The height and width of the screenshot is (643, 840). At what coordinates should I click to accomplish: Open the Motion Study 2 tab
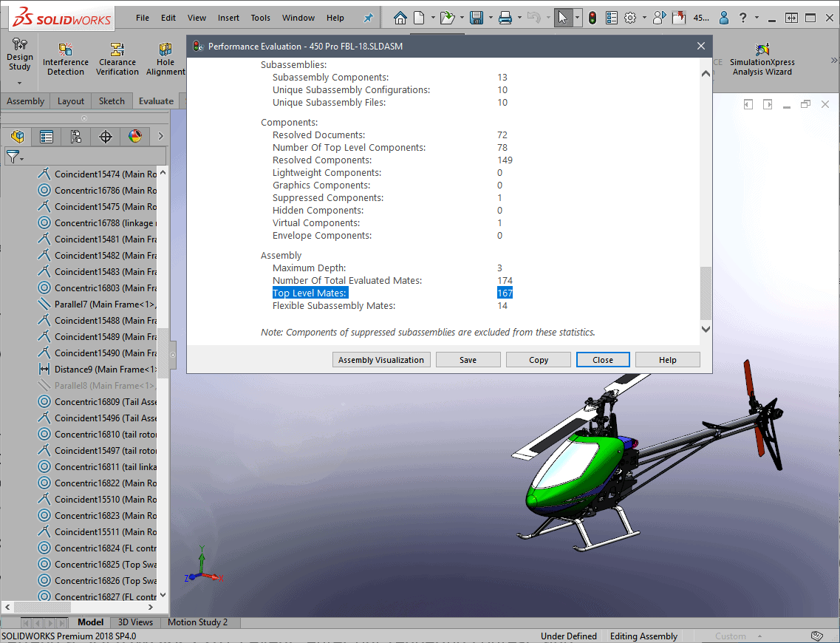[198, 622]
